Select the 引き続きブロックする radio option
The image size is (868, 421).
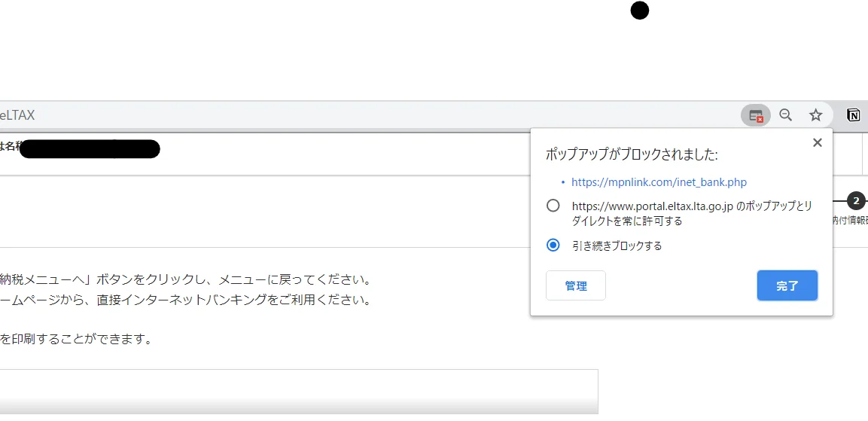click(553, 246)
